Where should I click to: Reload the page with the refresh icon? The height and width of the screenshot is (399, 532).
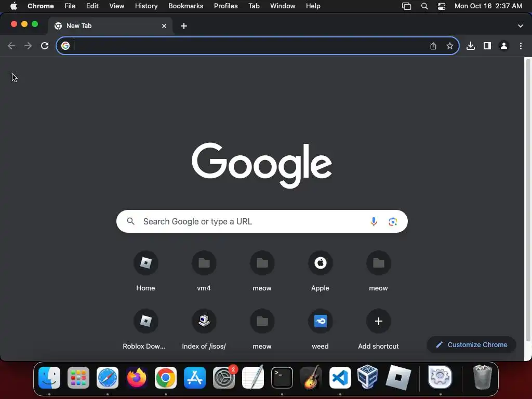point(45,46)
